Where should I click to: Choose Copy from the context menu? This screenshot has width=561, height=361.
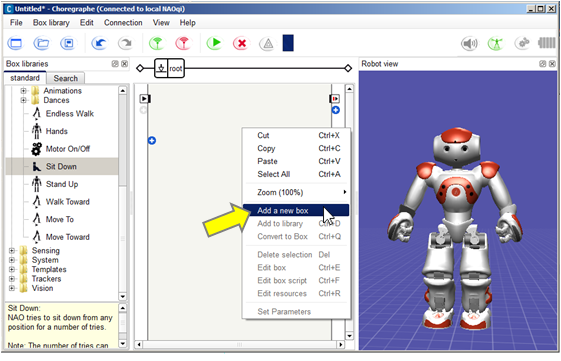(296, 148)
